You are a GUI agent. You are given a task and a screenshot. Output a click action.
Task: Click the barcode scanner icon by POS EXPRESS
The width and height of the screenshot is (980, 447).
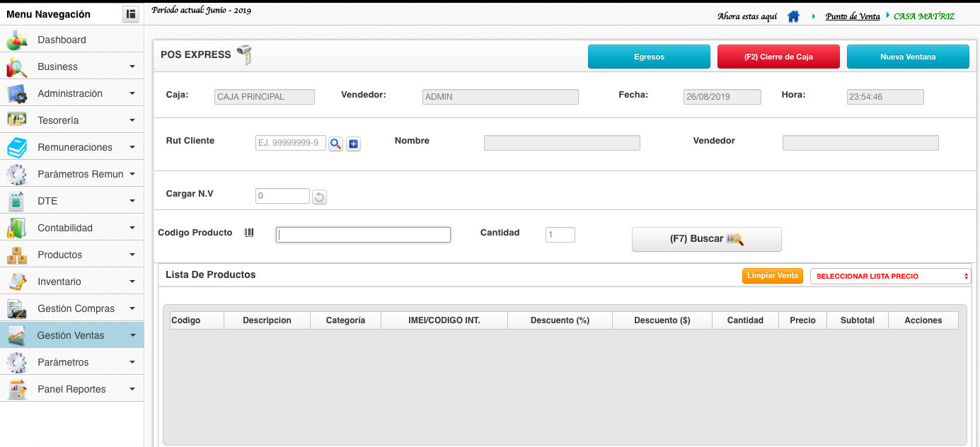pos(245,54)
